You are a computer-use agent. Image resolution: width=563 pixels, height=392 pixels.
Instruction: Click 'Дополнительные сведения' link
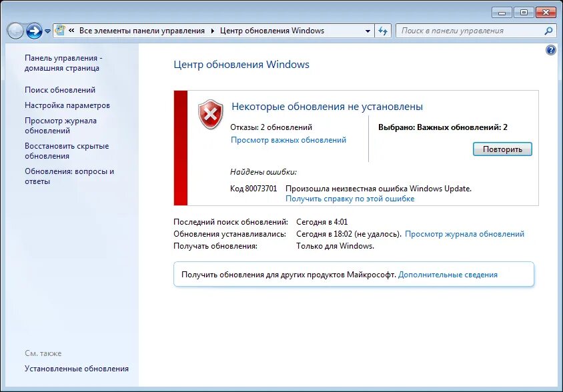(x=448, y=275)
